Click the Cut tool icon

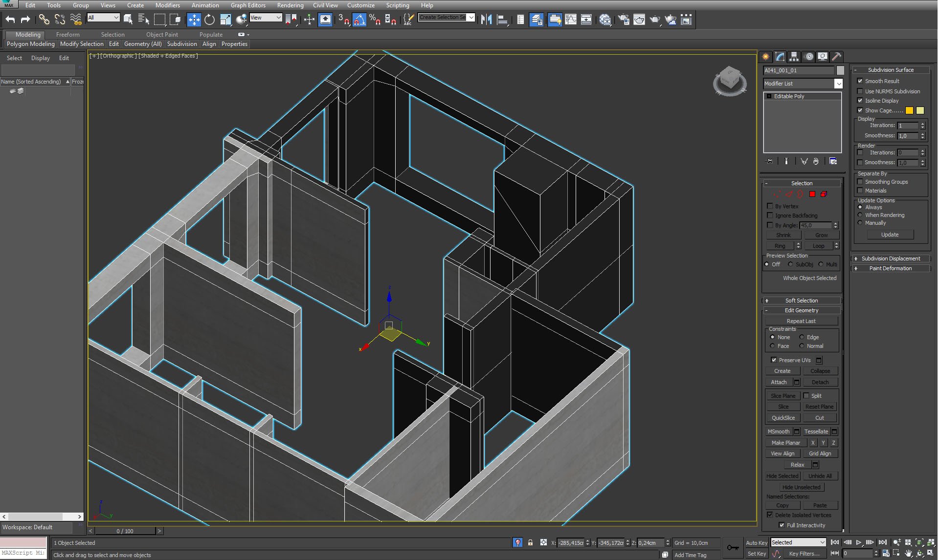820,417
